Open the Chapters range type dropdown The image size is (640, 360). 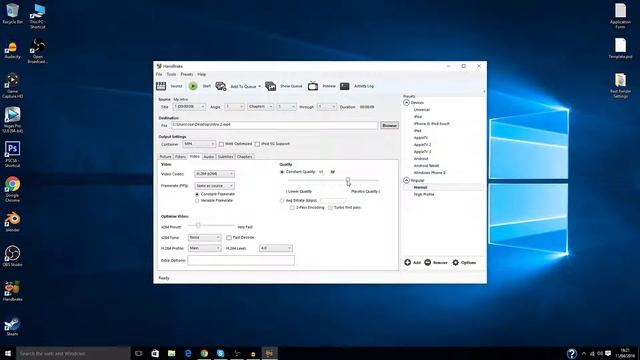(x=260, y=107)
